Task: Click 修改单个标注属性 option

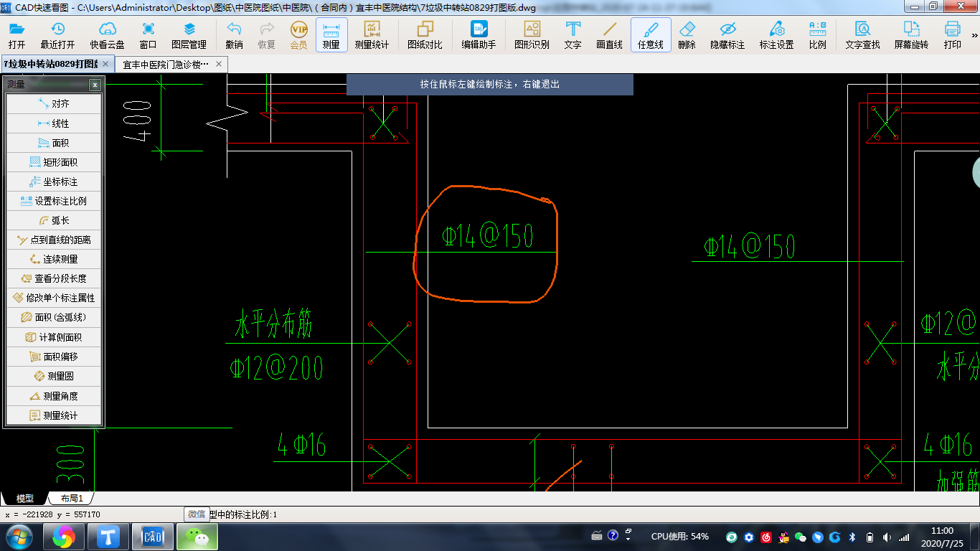Action: pos(54,298)
